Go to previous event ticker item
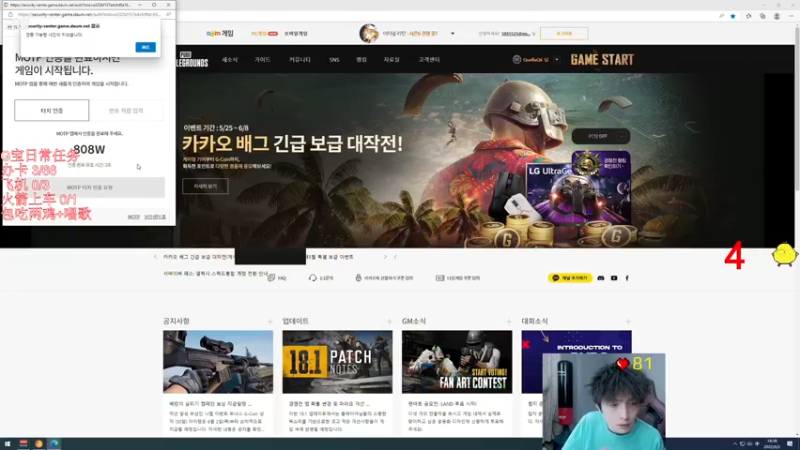The image size is (800, 450). (x=155, y=257)
